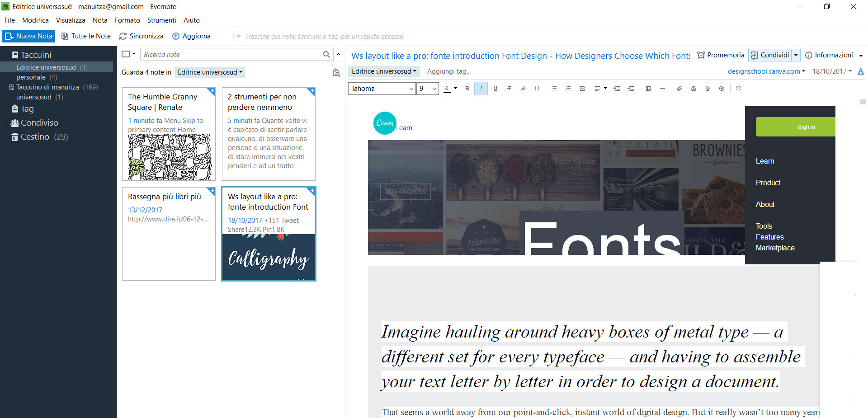868x418 pixels.
Task: Click the search magnifier icon
Action: point(326,55)
